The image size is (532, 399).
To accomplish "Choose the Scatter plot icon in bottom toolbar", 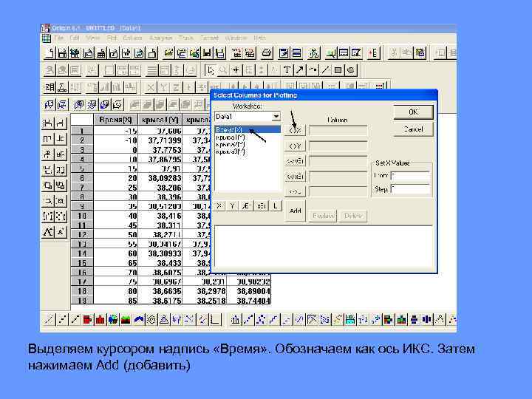I will click(x=62, y=320).
